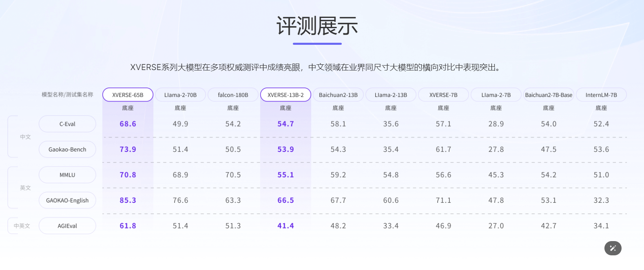Pick the Baichuan2-13B model pill
644x270 pixels.
(x=338, y=95)
